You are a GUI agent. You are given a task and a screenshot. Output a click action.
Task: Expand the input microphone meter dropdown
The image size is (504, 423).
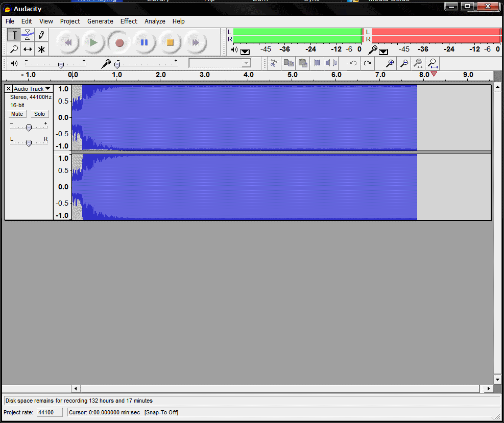coord(383,52)
